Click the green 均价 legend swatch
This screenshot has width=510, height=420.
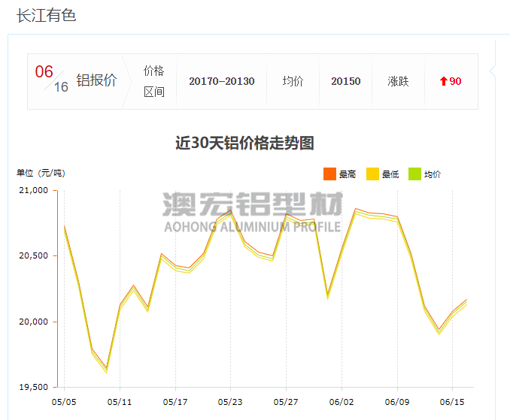414,174
